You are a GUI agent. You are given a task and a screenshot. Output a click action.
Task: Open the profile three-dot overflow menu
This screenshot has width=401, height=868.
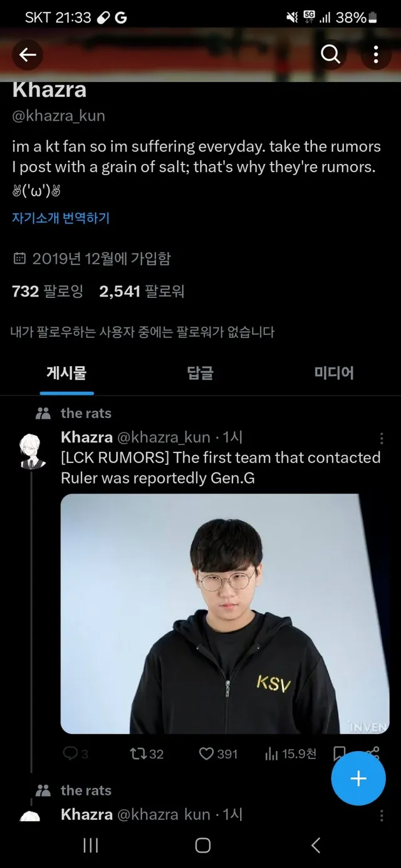pos(375,55)
